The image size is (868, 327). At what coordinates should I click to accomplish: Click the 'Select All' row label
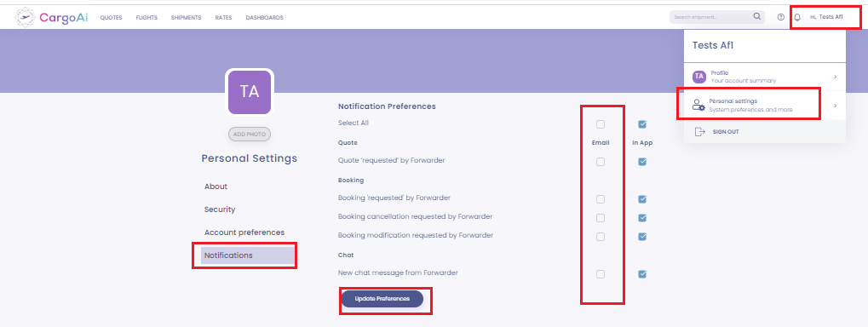(354, 123)
